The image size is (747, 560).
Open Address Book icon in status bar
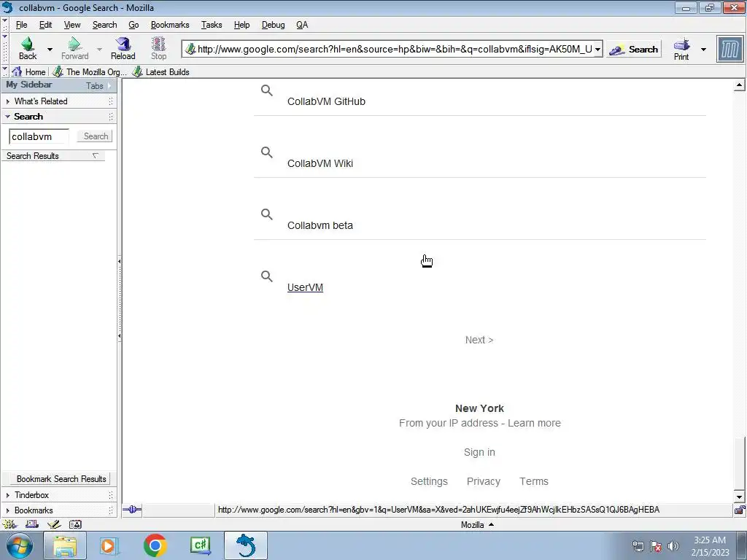click(75, 525)
